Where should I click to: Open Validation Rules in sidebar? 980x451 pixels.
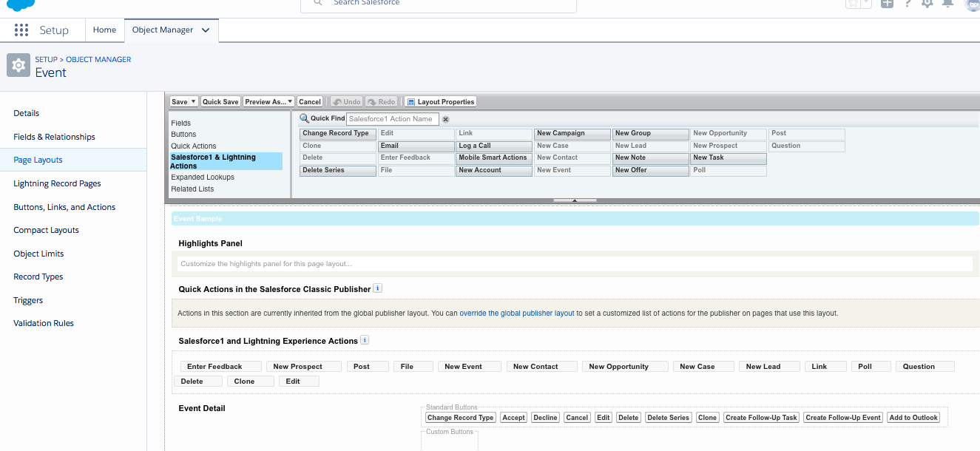(44, 323)
